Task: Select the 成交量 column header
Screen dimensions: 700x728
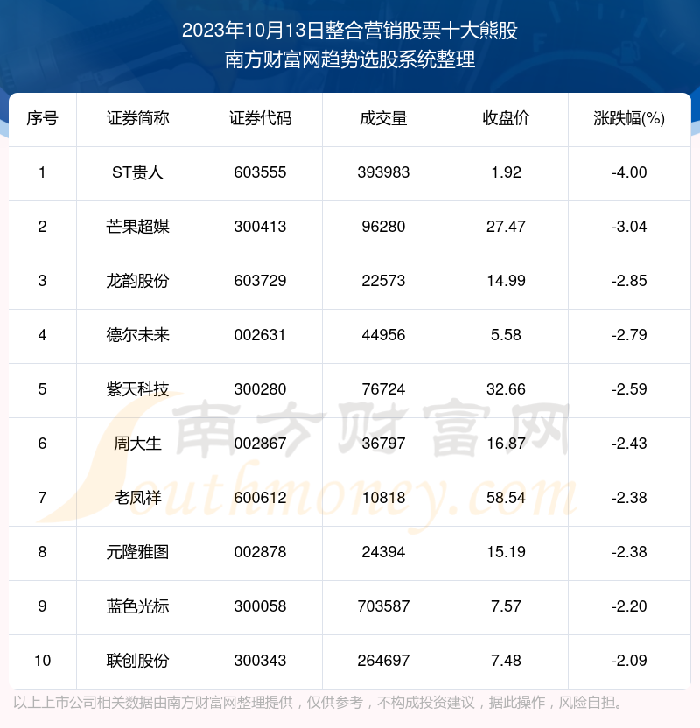Action: pyautogui.click(x=383, y=119)
